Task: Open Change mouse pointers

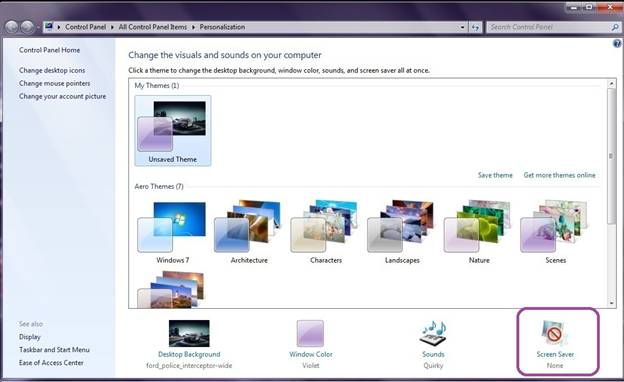Action: tap(54, 83)
